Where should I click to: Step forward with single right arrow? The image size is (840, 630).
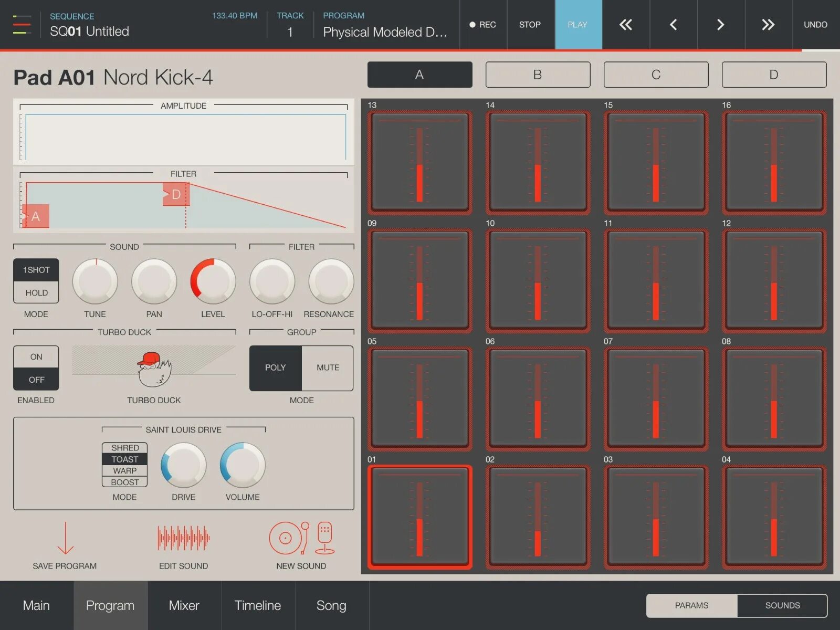pyautogui.click(x=721, y=25)
